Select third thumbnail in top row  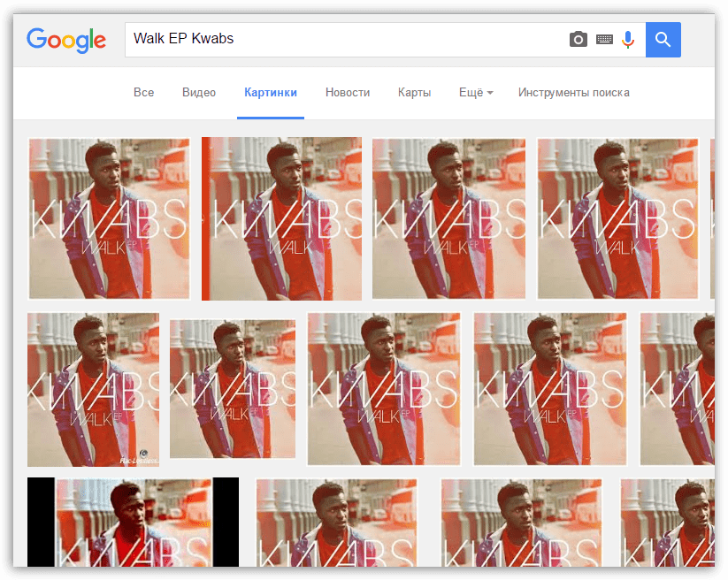tap(448, 218)
